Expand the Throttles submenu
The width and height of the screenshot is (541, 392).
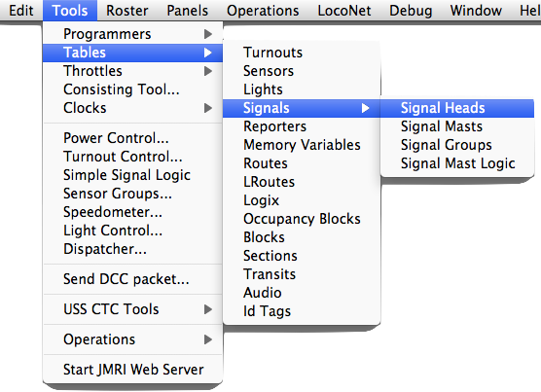[x=133, y=71]
